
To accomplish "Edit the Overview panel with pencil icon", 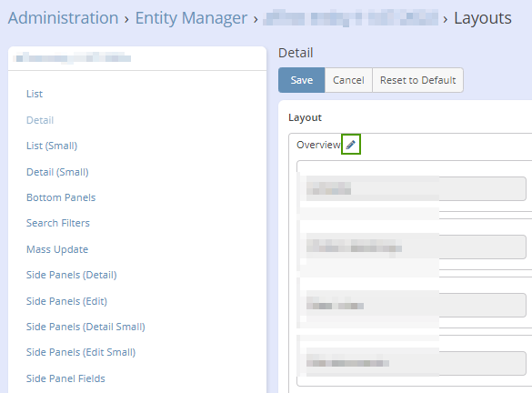I will [x=351, y=145].
